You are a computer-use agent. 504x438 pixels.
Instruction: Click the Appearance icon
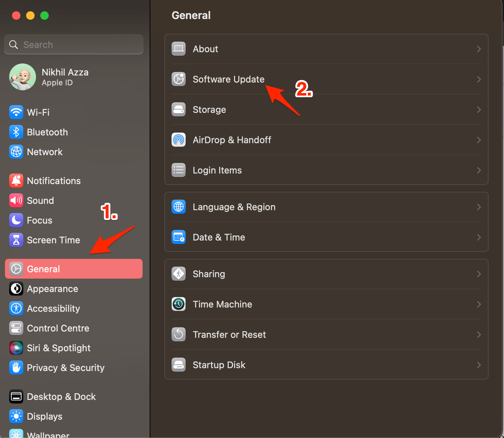pyautogui.click(x=16, y=289)
